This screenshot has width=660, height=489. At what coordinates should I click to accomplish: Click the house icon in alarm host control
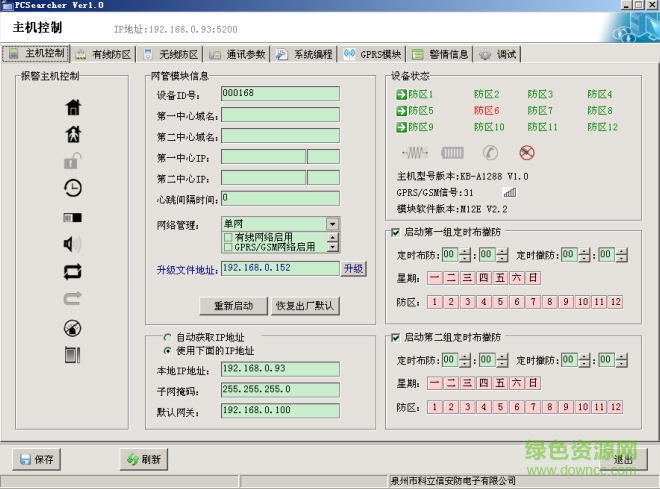point(73,107)
